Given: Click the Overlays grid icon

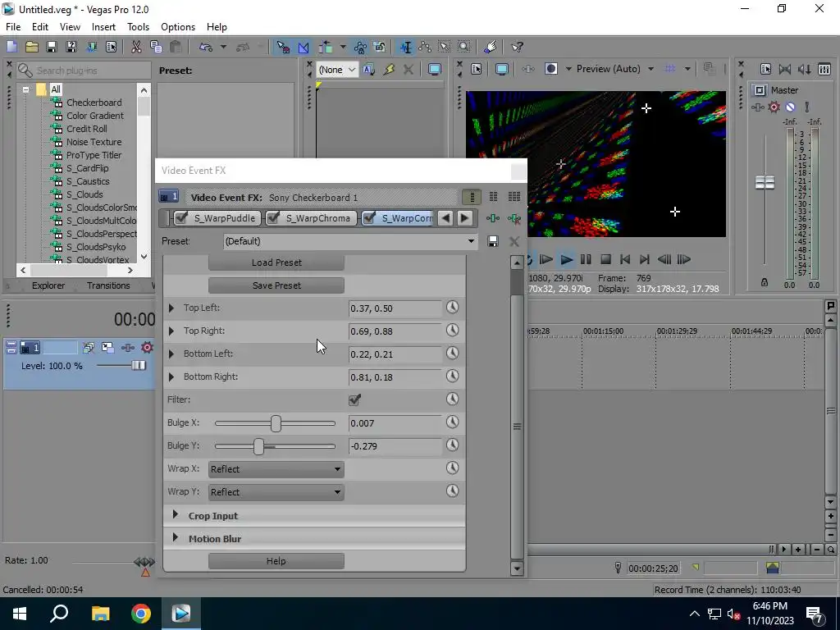Looking at the screenshot, I should [669, 69].
